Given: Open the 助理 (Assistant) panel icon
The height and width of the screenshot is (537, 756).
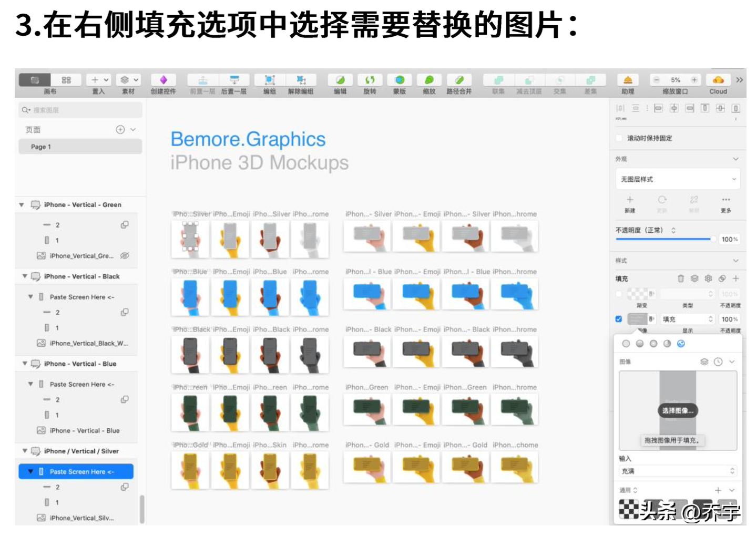Looking at the screenshot, I should 629,80.
